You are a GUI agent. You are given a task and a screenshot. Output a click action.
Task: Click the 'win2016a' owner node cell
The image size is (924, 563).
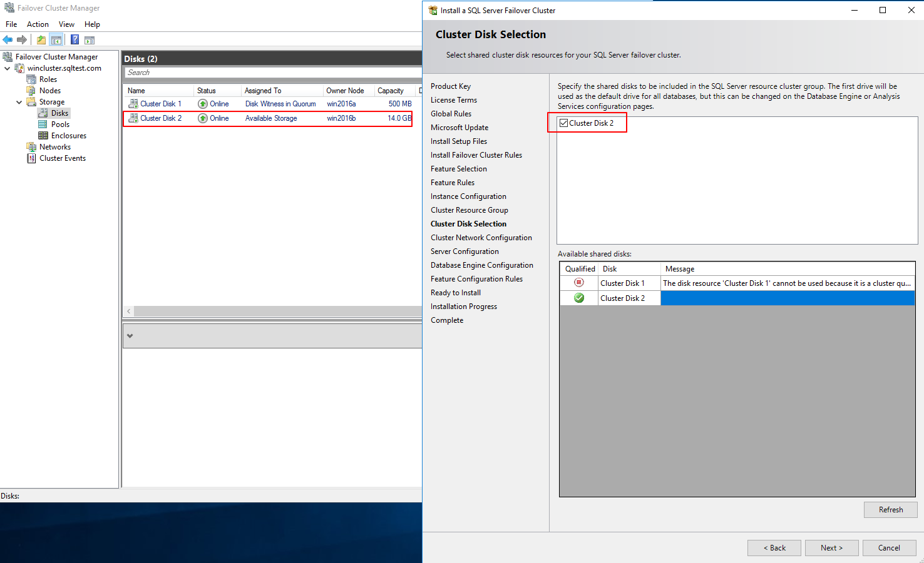click(x=341, y=104)
